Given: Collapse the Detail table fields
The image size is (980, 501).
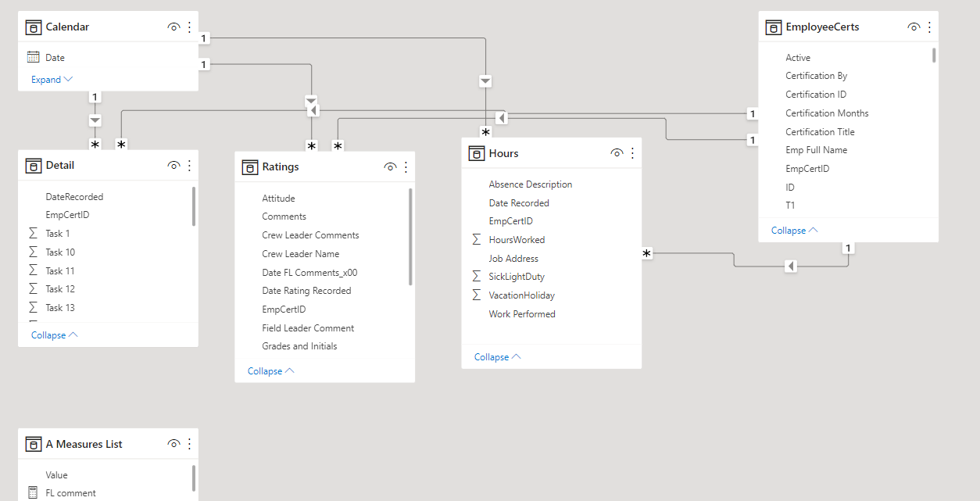Looking at the screenshot, I should click(54, 335).
